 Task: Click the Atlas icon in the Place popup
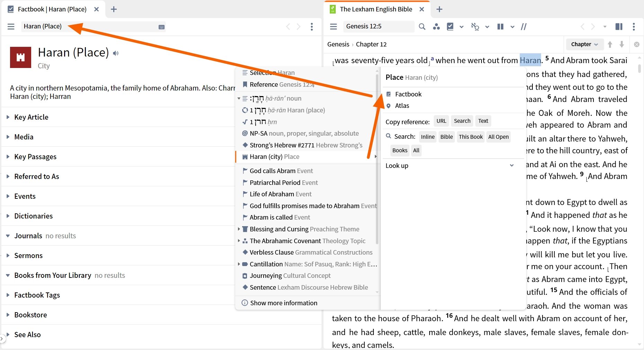[388, 106]
